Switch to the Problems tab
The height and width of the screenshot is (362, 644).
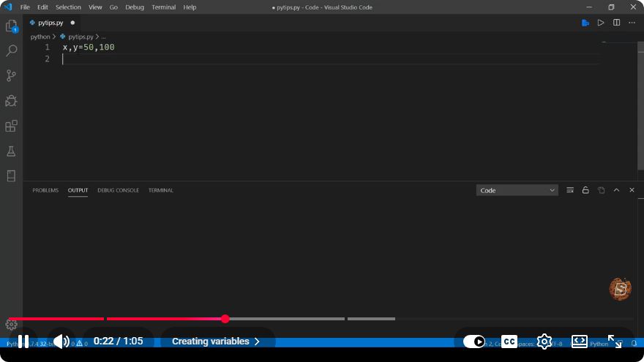point(45,190)
